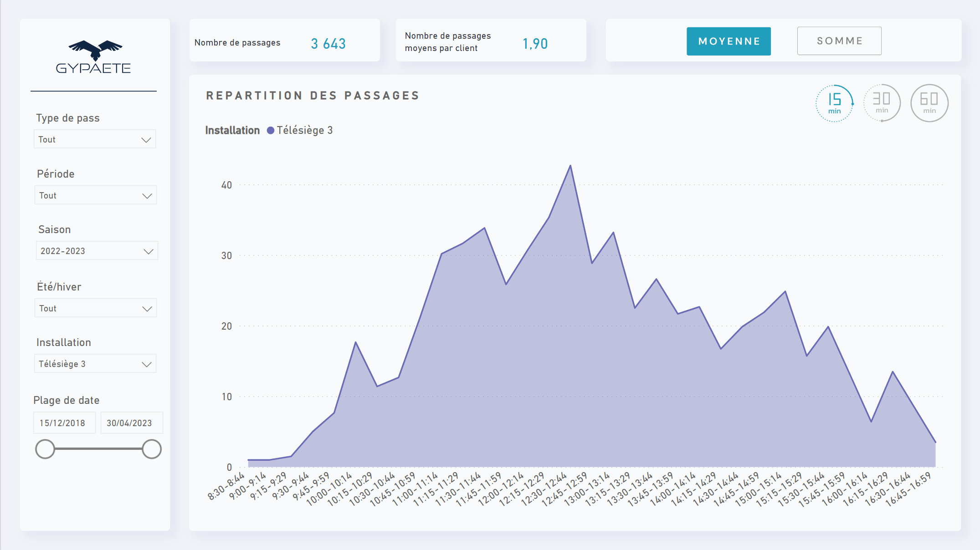Switch to MOYENNE aggregation
980x550 pixels.
[x=729, y=41]
